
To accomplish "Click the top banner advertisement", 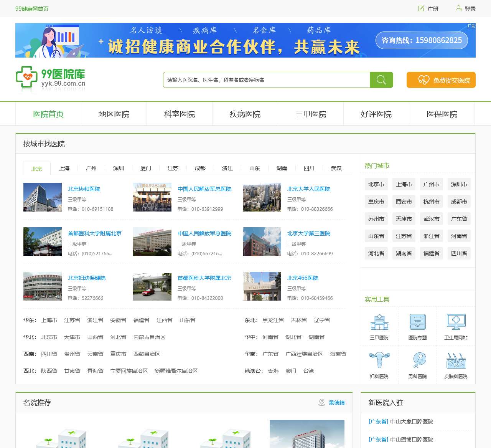I will tap(245, 40).
